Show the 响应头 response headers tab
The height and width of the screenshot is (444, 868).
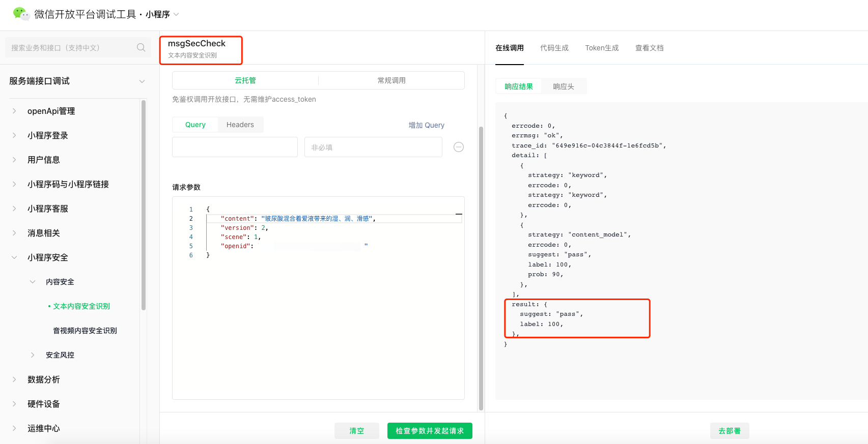coord(564,86)
